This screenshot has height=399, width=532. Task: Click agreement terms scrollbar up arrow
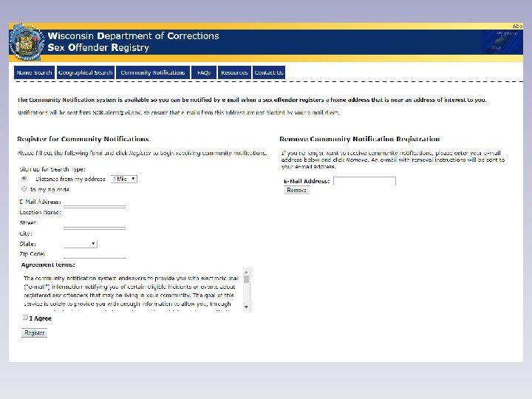pyautogui.click(x=247, y=272)
